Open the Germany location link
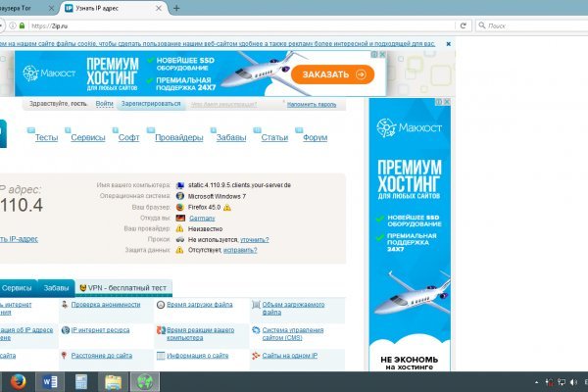Image resolution: width=588 pixels, height=392 pixels. pyautogui.click(x=203, y=218)
